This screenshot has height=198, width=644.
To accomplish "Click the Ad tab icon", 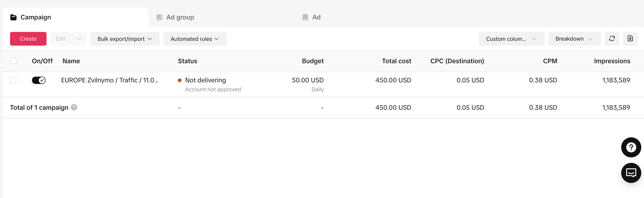I will tap(305, 17).
